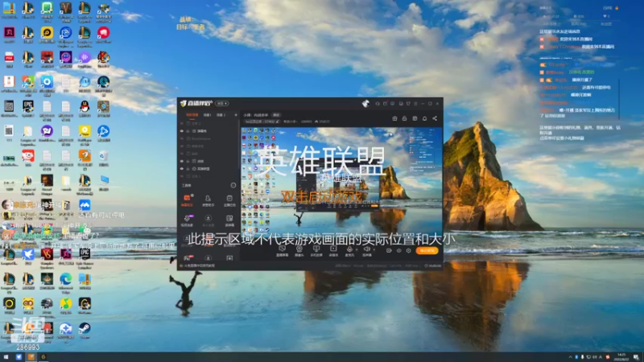Open the V-shaped game shortcut in the top desktop row
This screenshot has width=644, height=362.
pyautogui.click(x=66, y=10)
